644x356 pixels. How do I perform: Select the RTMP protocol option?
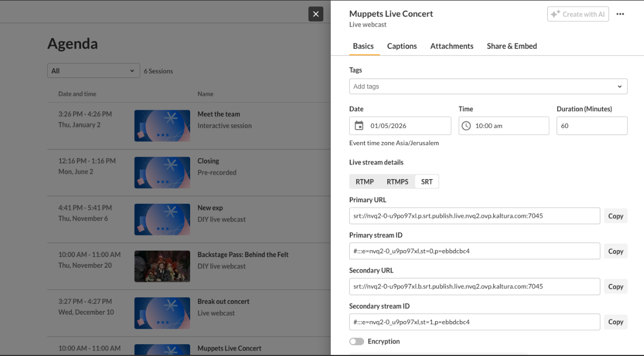[x=365, y=182]
